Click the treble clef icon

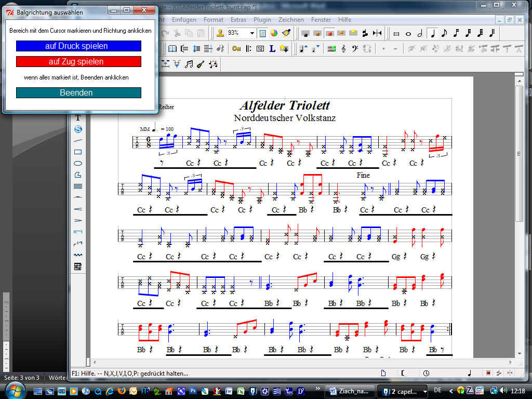pos(343,49)
